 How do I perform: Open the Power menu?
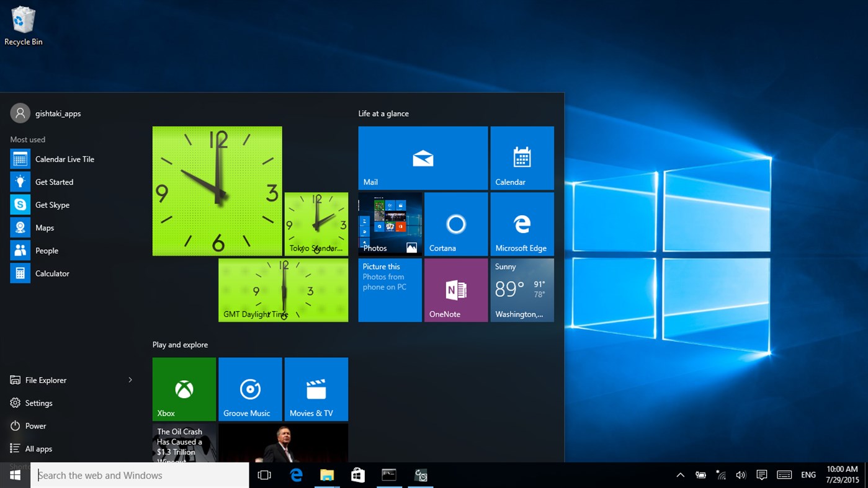tap(37, 425)
